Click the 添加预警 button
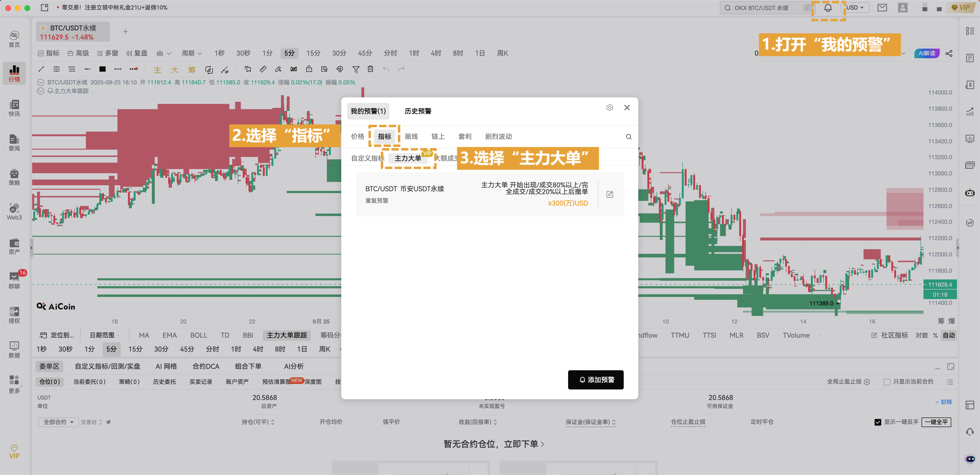Screen dimensions: 980x475 pyautogui.click(x=596, y=379)
